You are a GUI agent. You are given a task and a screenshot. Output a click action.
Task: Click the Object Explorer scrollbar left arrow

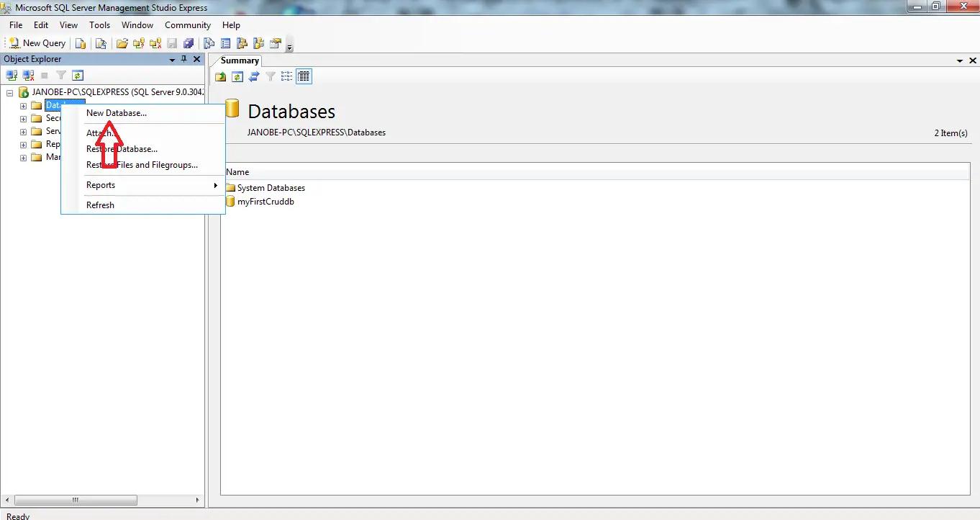pyautogui.click(x=7, y=500)
